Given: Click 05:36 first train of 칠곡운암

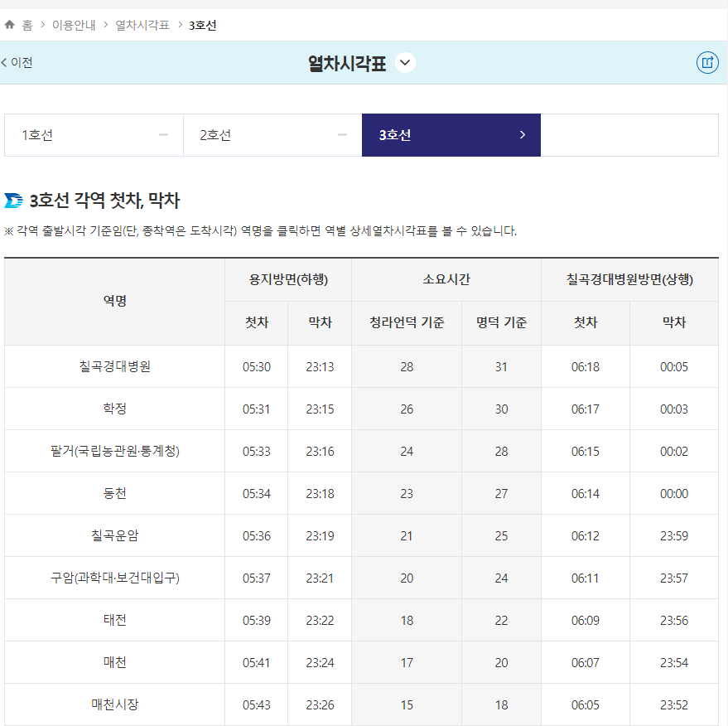Looking at the screenshot, I should (256, 536).
